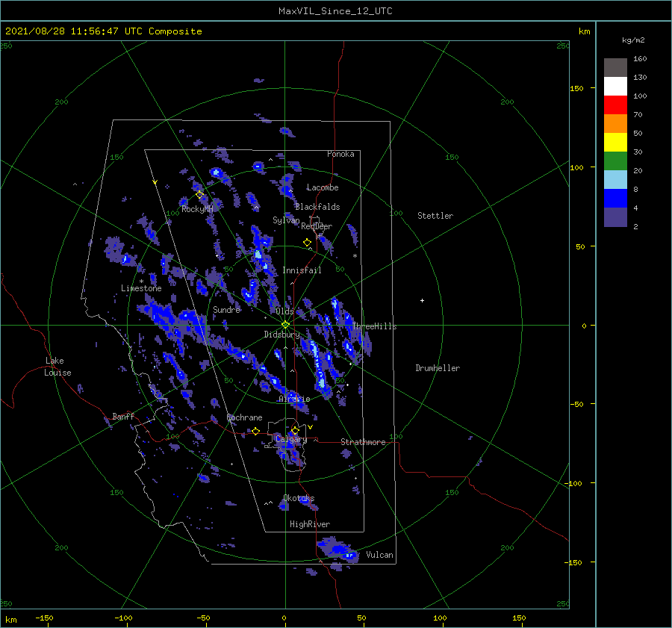Click the Innisfail label
Image resolution: width=672 pixels, height=628 pixels.
(302, 270)
